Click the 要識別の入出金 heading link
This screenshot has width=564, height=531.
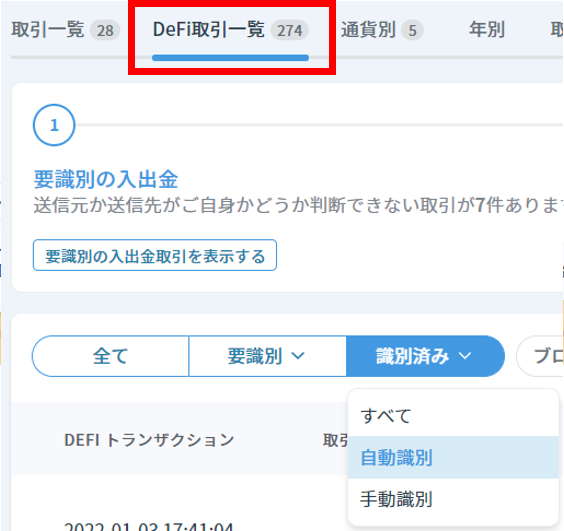point(106,179)
